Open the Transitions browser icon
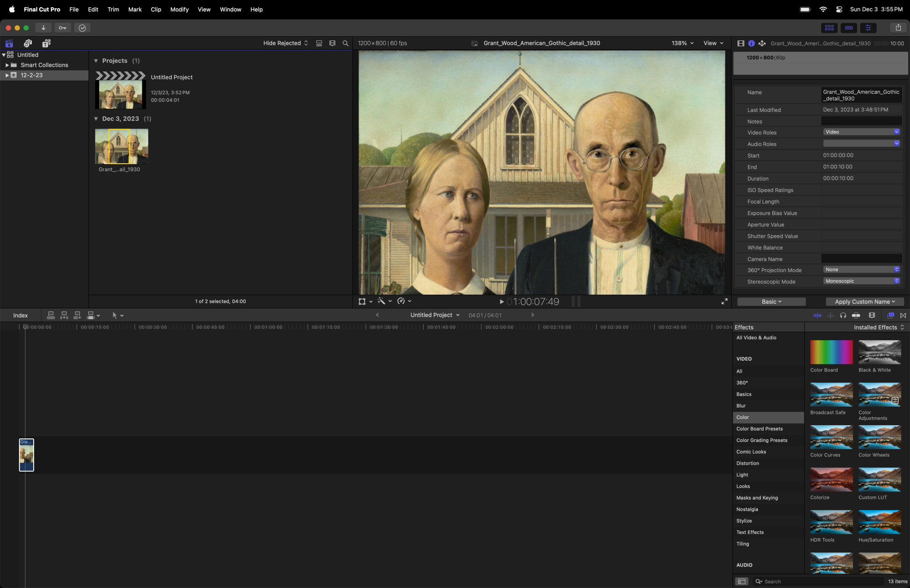 pyautogui.click(x=903, y=315)
